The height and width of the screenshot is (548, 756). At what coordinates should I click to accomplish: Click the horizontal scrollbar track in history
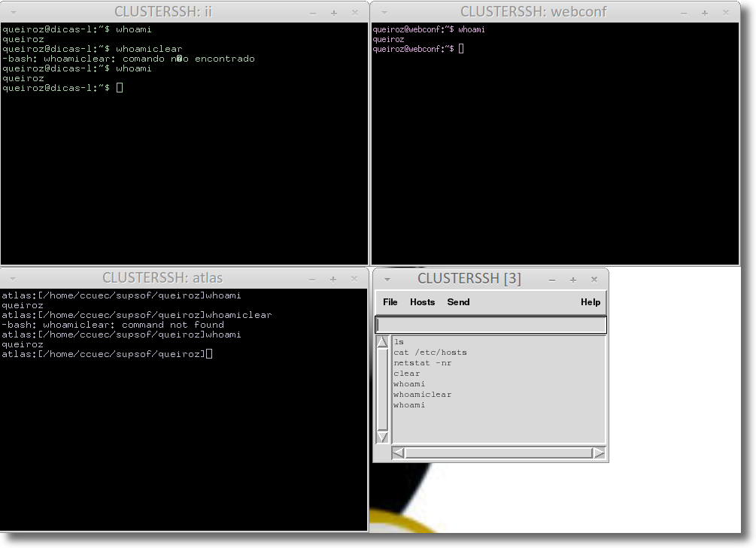499,453
